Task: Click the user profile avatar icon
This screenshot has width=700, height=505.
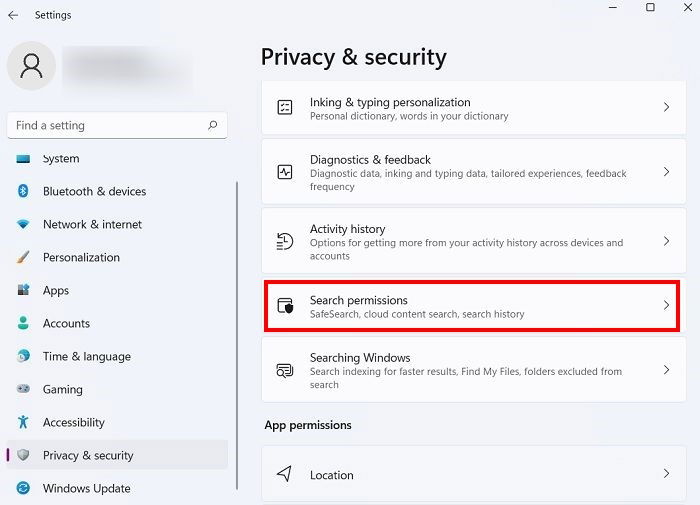Action: coord(31,66)
